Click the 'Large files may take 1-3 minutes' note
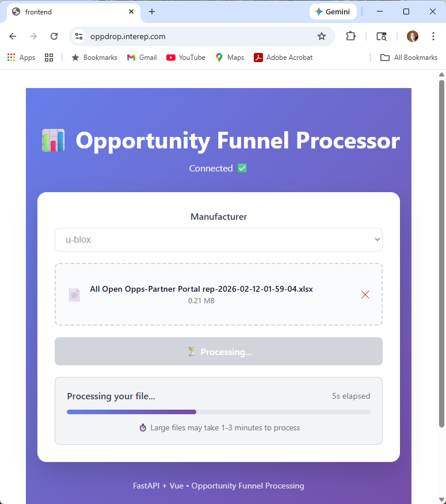The height and width of the screenshot is (504, 446). coord(225,428)
